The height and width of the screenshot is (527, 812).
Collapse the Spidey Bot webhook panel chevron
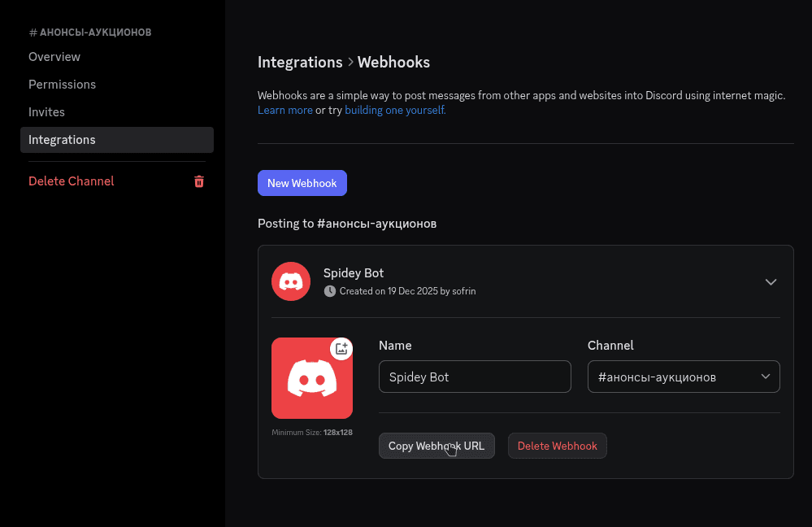click(x=771, y=281)
